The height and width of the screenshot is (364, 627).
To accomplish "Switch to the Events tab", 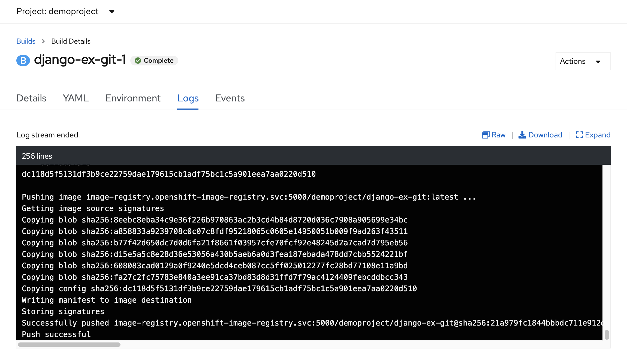I will pyautogui.click(x=230, y=98).
